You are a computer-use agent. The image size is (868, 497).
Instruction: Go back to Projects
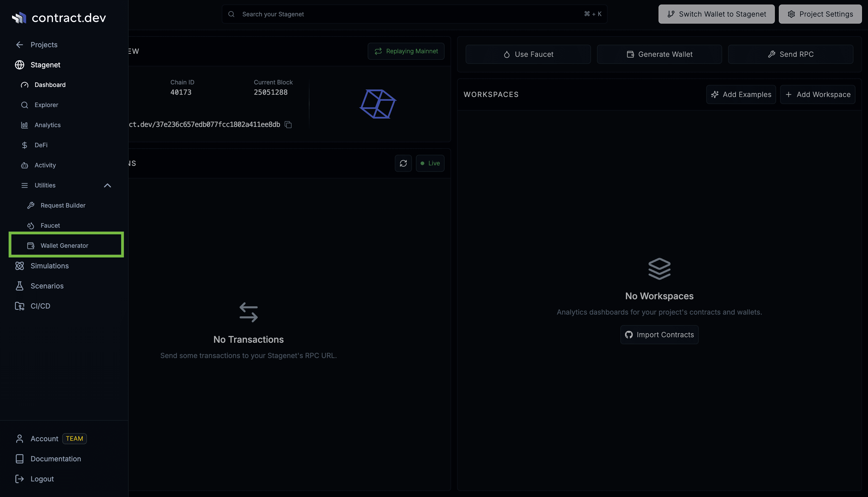point(44,45)
